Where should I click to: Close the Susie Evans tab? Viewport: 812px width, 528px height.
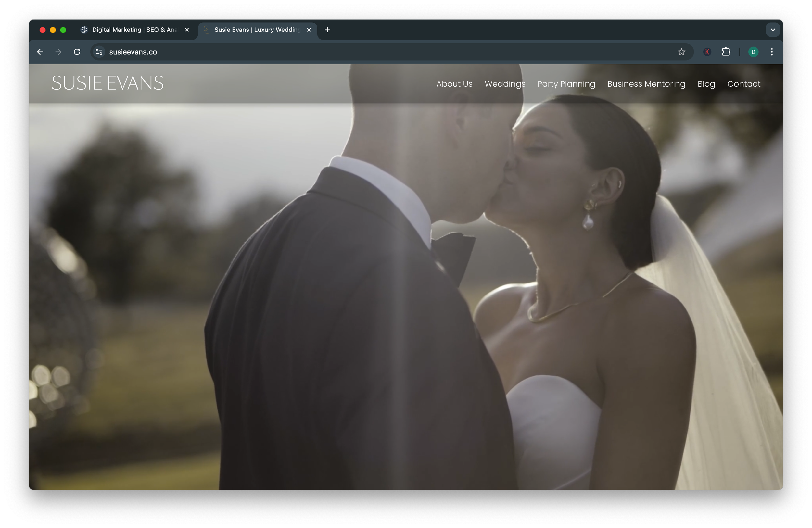point(309,30)
